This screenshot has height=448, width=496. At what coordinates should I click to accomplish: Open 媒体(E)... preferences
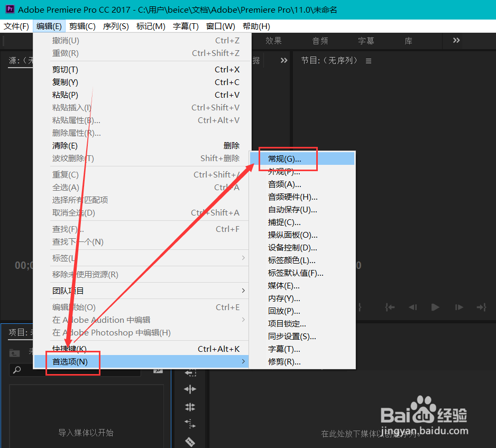pyautogui.click(x=302, y=286)
